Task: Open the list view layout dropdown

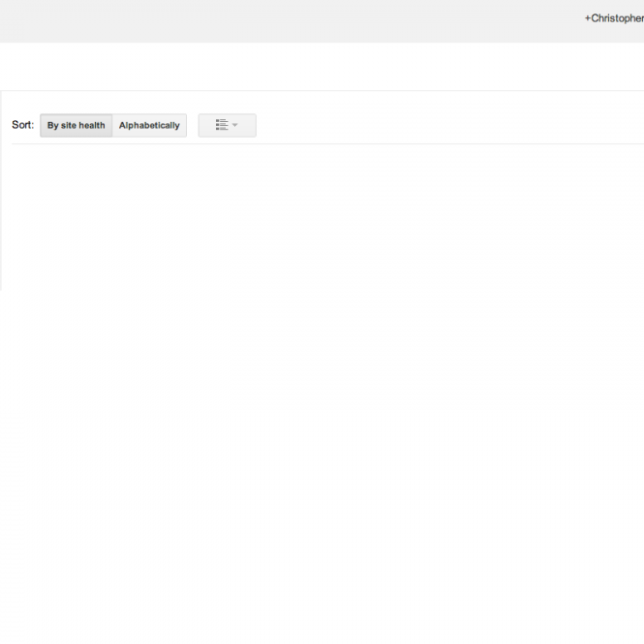Action: (x=228, y=125)
